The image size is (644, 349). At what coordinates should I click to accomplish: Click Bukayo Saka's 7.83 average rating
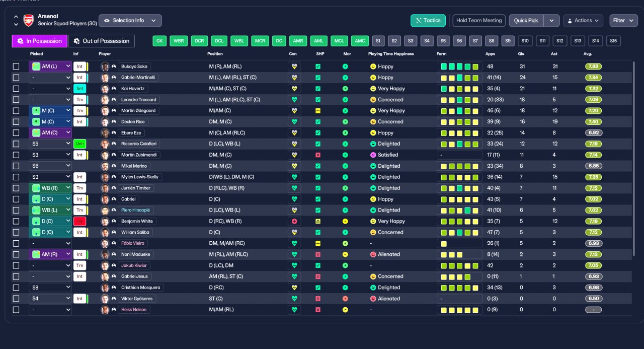(593, 66)
